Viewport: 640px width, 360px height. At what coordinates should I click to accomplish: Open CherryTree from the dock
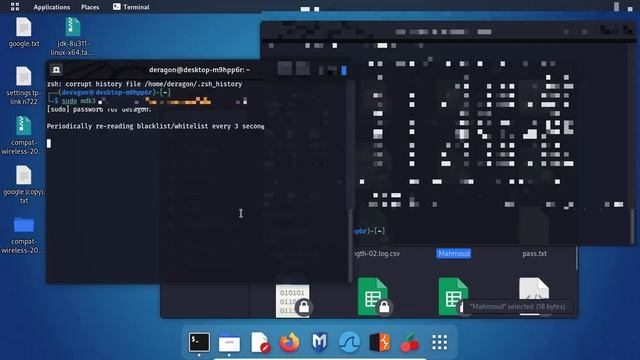[x=409, y=342]
